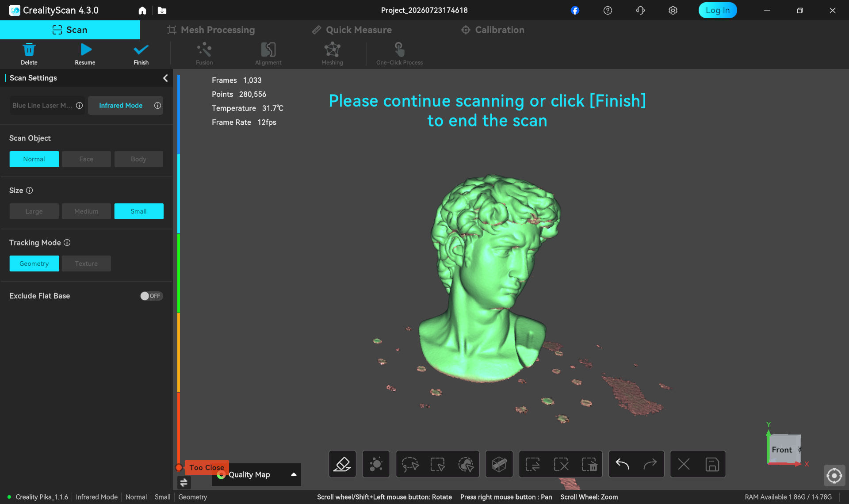849x504 pixels.
Task: Switch to the Scan tab
Action: [x=70, y=30]
